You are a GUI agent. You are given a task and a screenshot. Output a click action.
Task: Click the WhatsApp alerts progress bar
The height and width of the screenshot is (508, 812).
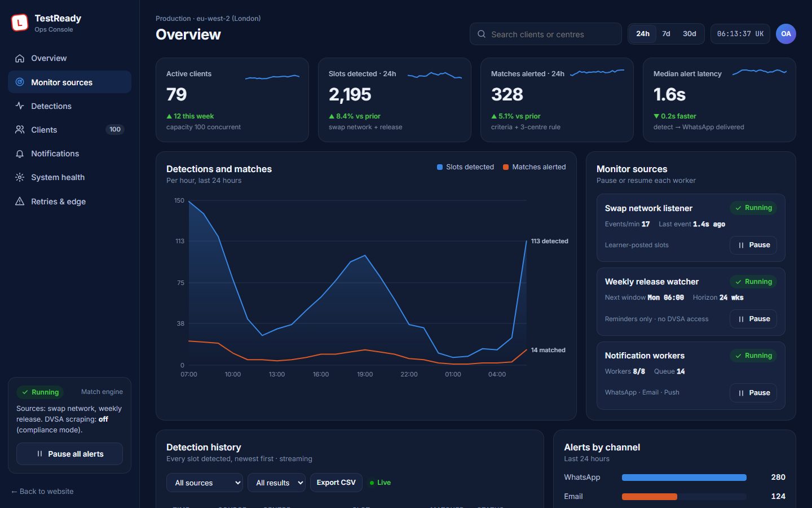click(x=684, y=478)
